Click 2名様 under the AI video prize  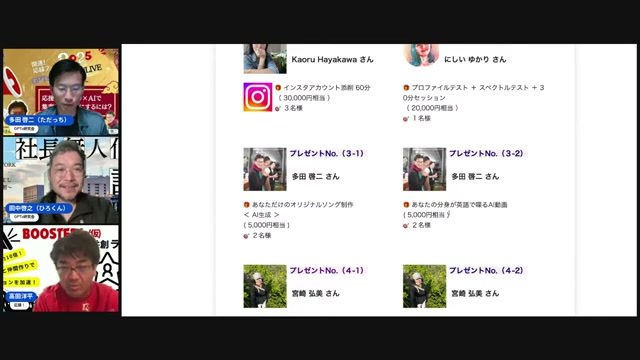pyautogui.click(x=421, y=225)
